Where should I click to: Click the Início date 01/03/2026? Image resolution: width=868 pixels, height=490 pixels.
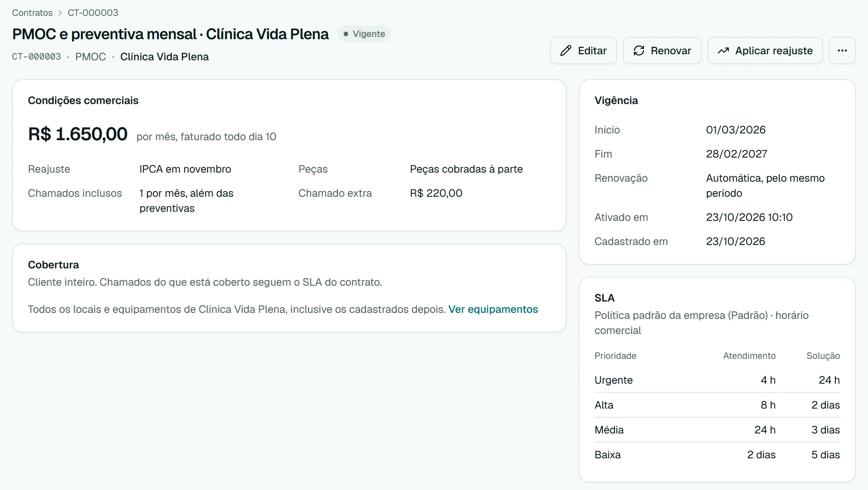(x=736, y=130)
